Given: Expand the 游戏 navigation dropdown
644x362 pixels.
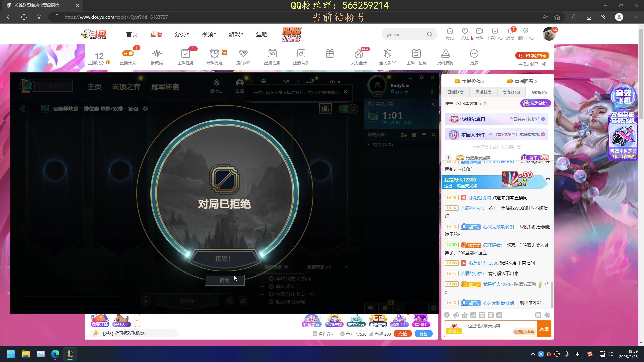Looking at the screenshot, I should click(236, 34).
